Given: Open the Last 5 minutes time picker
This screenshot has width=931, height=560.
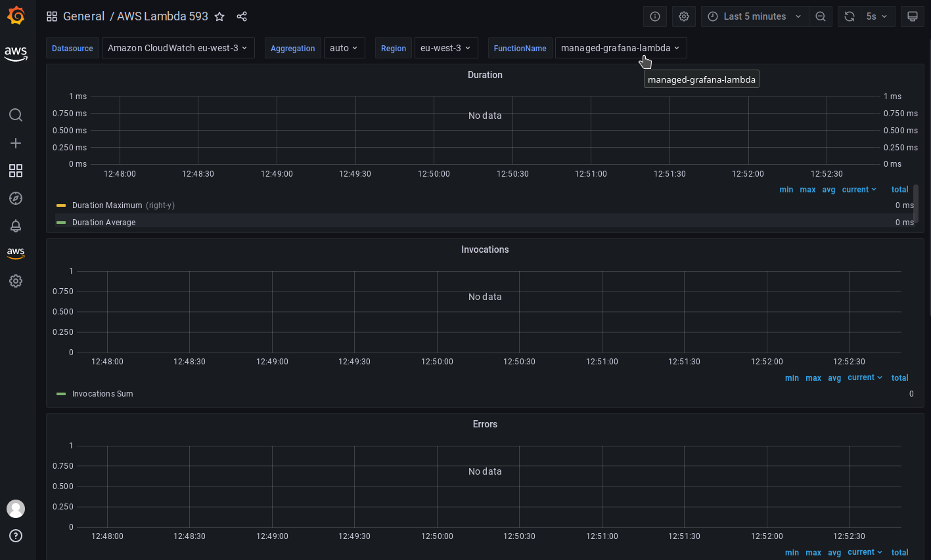Looking at the screenshot, I should point(755,16).
